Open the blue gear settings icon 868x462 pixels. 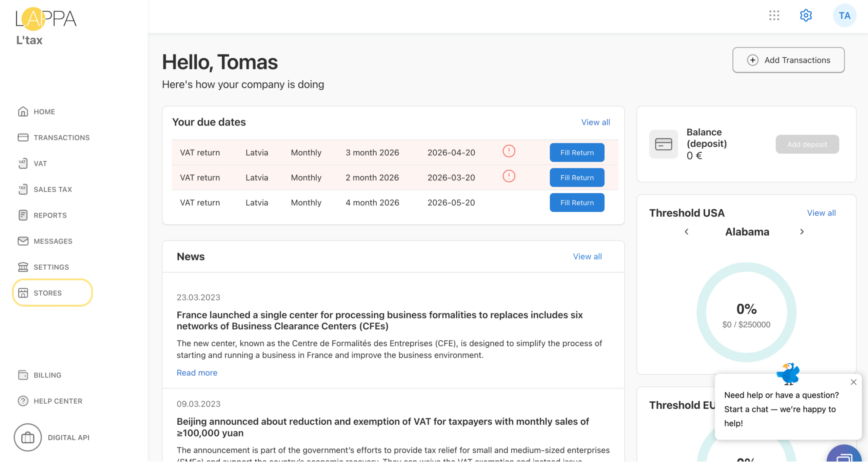tap(806, 16)
